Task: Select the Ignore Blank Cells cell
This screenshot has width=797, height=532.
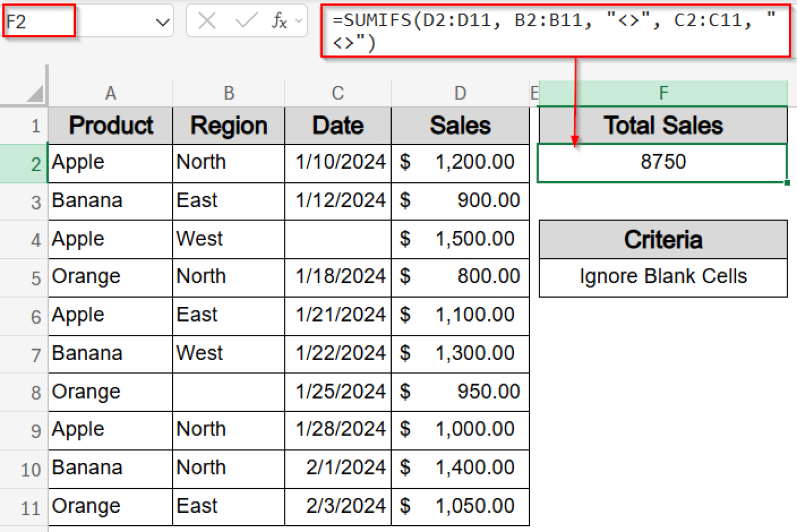Action: pyautogui.click(x=663, y=276)
